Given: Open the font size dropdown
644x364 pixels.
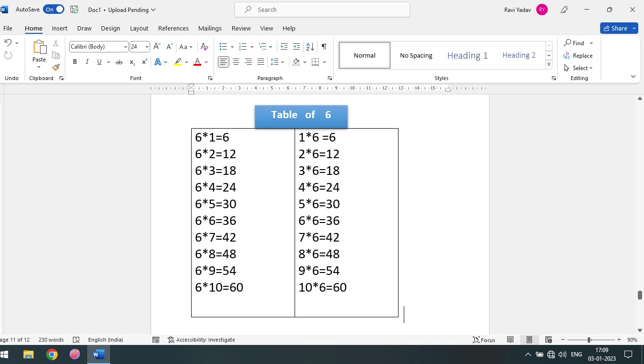Looking at the screenshot, I should 147,47.
